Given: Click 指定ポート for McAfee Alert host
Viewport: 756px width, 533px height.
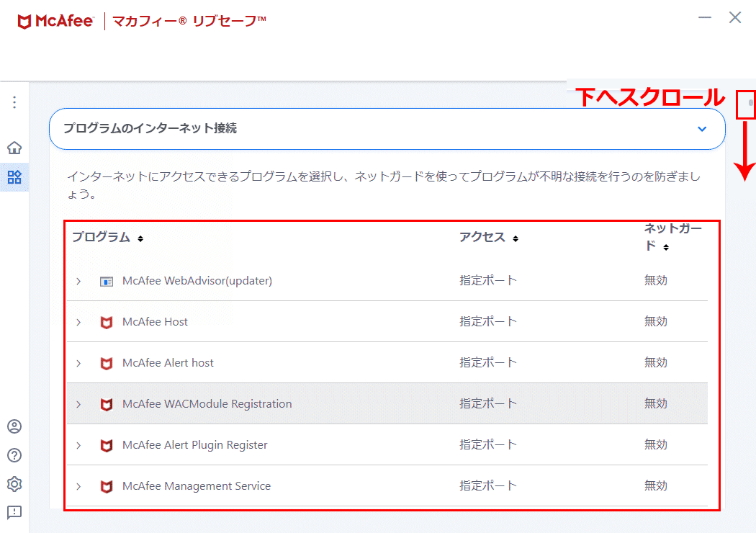Looking at the screenshot, I should coord(488,362).
